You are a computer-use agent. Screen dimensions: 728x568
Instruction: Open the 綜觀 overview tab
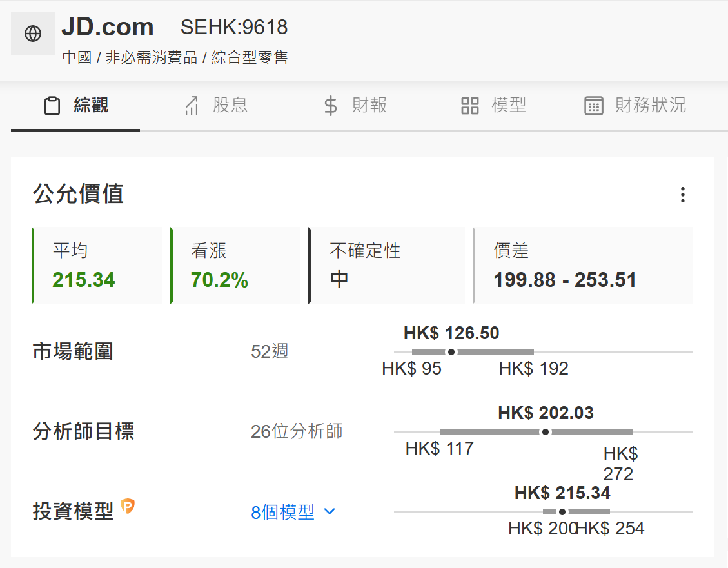[x=75, y=106]
